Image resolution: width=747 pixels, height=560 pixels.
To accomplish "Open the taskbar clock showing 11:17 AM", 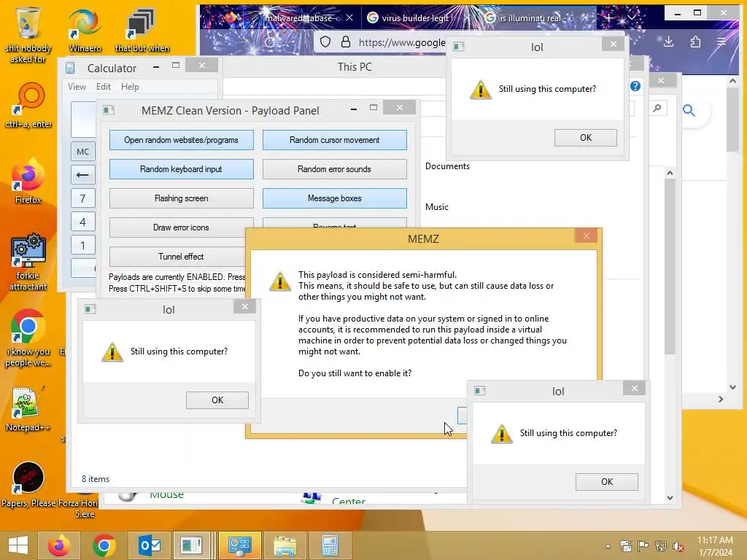I will pyautogui.click(x=715, y=545).
